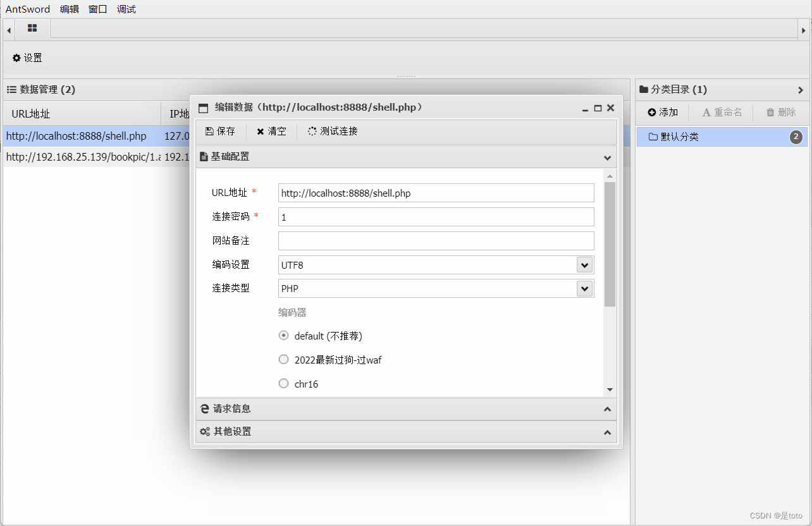Collapse the 分类目录 panel with its arrow
Viewport: 812px width, 526px height.
[801, 90]
